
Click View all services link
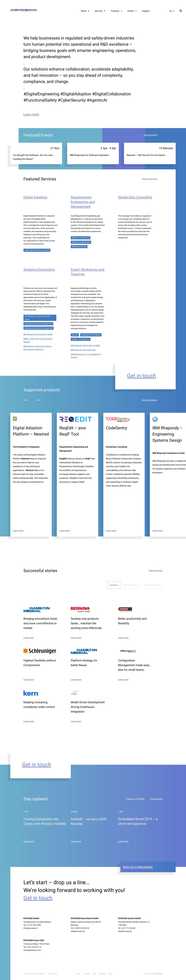tap(150, 179)
